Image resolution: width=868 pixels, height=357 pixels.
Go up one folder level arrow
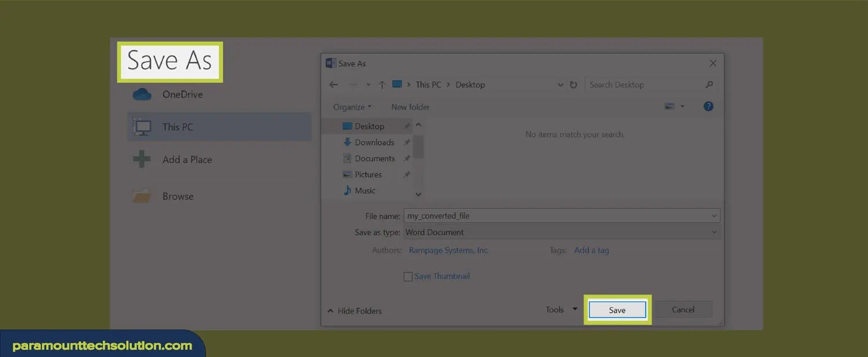coord(382,84)
